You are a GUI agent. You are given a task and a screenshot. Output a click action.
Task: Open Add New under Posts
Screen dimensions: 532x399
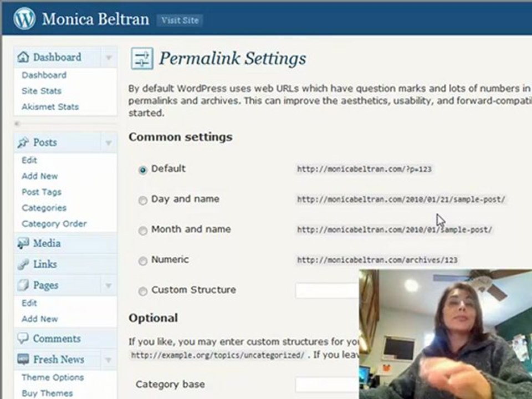coord(40,176)
